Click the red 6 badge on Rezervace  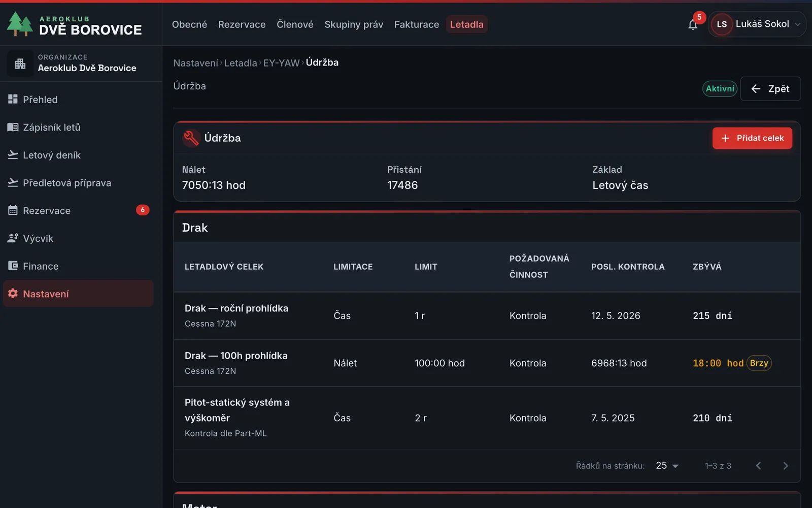point(143,210)
